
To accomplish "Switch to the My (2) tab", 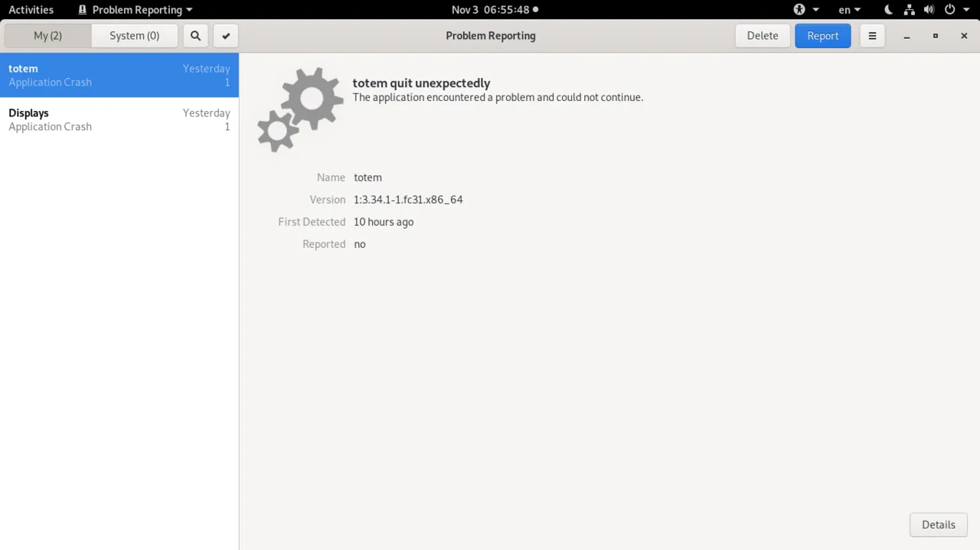I will click(x=47, y=36).
